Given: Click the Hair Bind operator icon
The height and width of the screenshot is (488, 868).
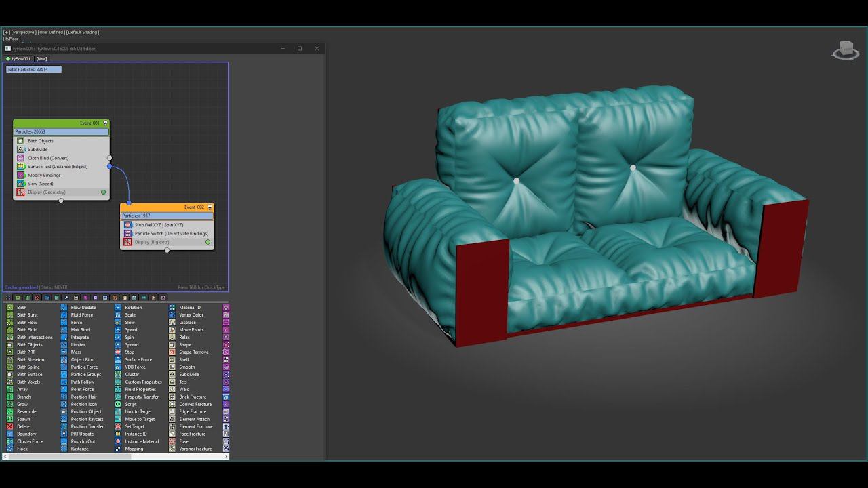Looking at the screenshot, I should click(x=64, y=330).
